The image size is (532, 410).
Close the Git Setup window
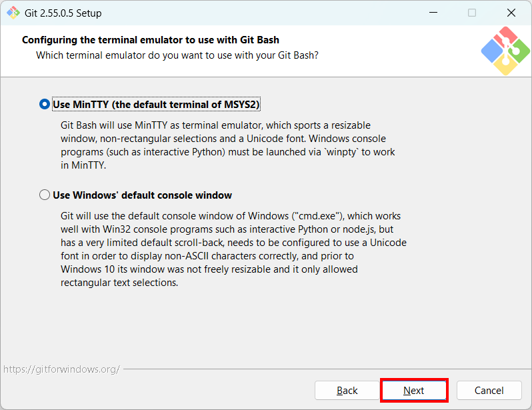tap(511, 13)
